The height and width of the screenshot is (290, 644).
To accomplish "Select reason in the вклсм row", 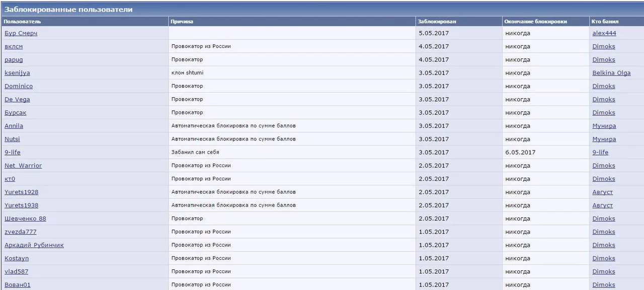I will coord(201,46).
